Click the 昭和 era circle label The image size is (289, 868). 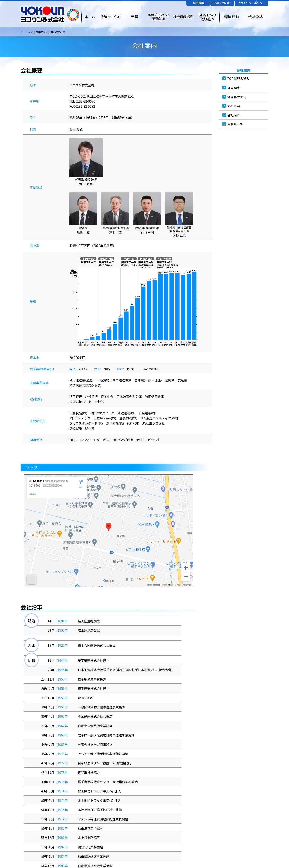(31, 660)
